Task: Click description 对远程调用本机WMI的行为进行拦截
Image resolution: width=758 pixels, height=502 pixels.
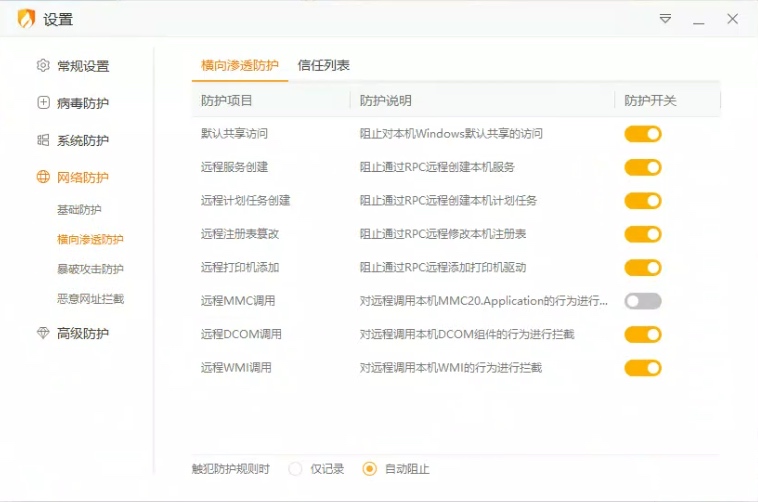Action: [x=451, y=367]
